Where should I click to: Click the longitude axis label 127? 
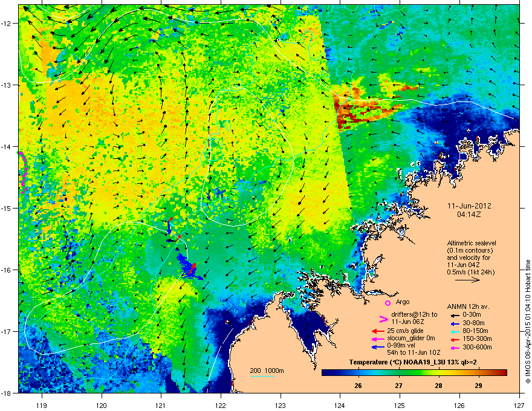click(x=519, y=405)
